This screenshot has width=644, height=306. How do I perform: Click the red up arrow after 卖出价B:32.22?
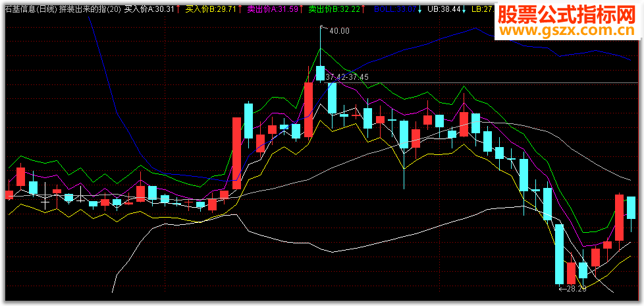pos(363,9)
